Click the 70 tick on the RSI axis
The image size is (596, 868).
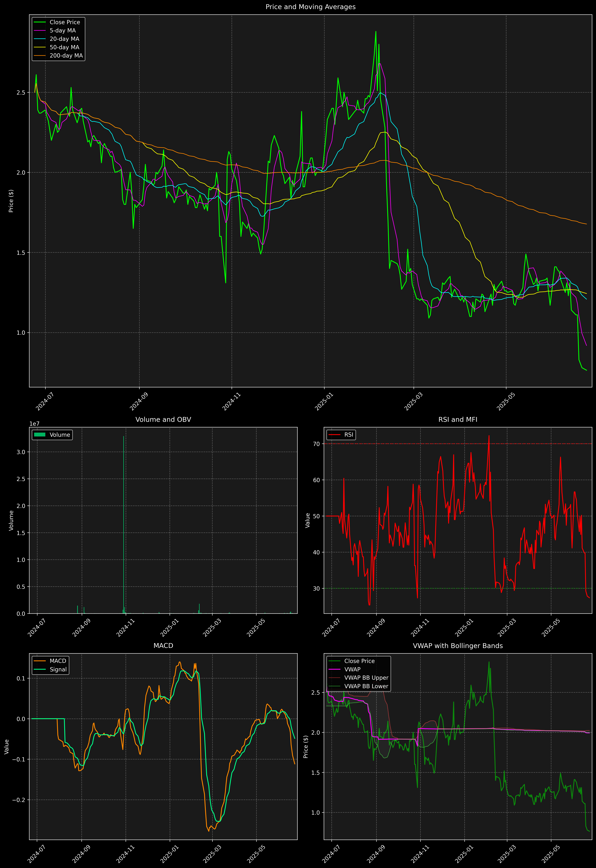pyautogui.click(x=317, y=444)
